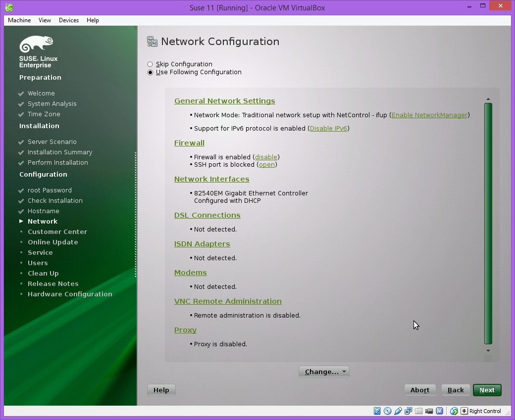
Task: Open the Firewall section link
Action: [189, 143]
